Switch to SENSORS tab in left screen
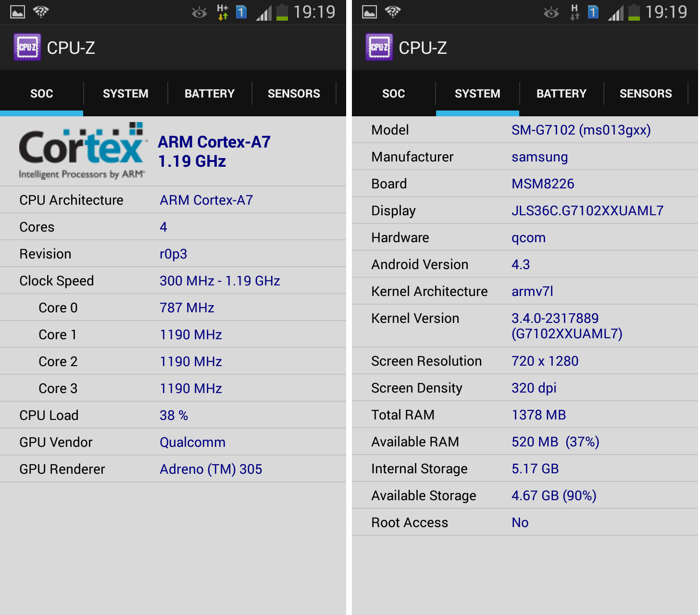 coord(294,94)
